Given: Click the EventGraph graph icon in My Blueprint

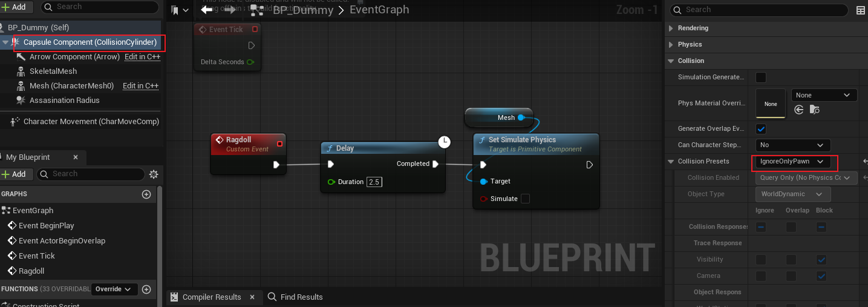Looking at the screenshot, I should (x=7, y=211).
